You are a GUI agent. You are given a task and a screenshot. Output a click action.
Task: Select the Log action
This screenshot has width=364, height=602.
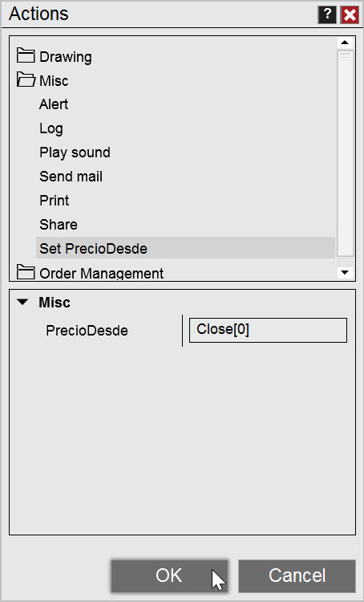pyautogui.click(x=51, y=128)
